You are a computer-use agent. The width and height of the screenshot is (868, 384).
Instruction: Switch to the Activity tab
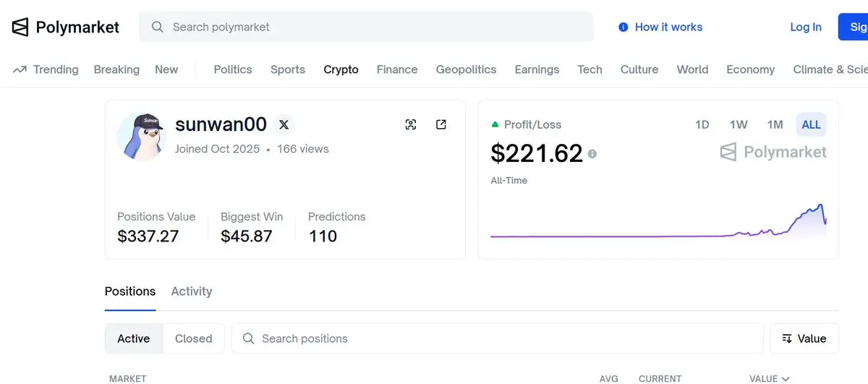[191, 291]
